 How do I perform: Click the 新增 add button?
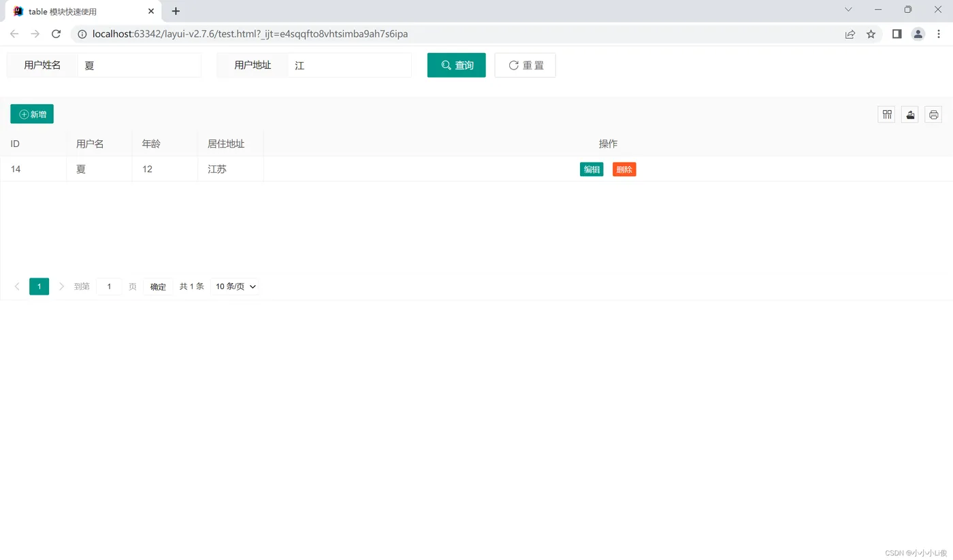pyautogui.click(x=32, y=114)
